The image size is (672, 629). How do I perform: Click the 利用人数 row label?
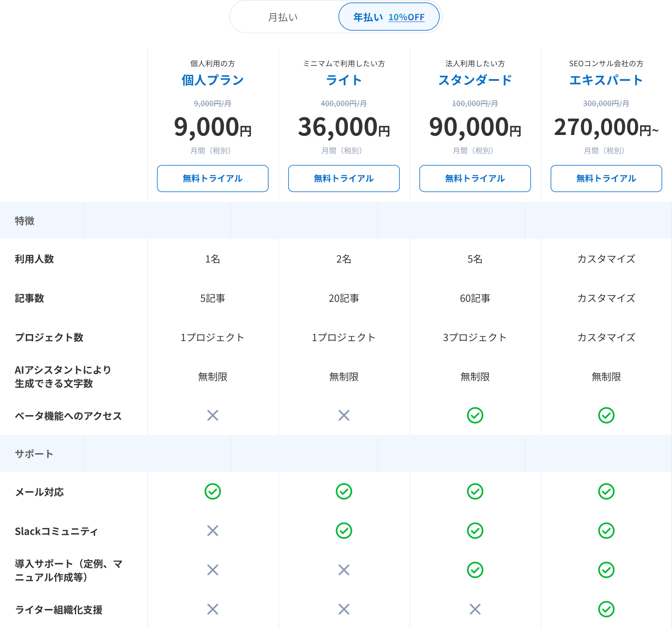pos(34,259)
